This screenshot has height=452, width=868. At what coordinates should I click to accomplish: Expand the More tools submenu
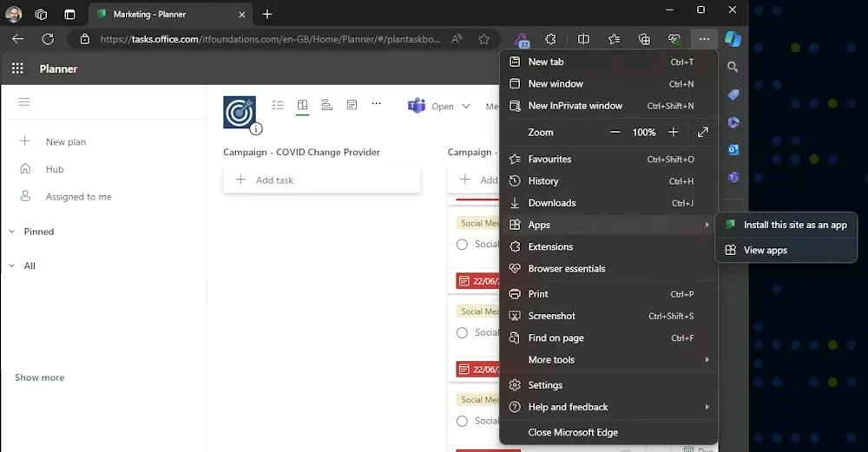pos(608,359)
